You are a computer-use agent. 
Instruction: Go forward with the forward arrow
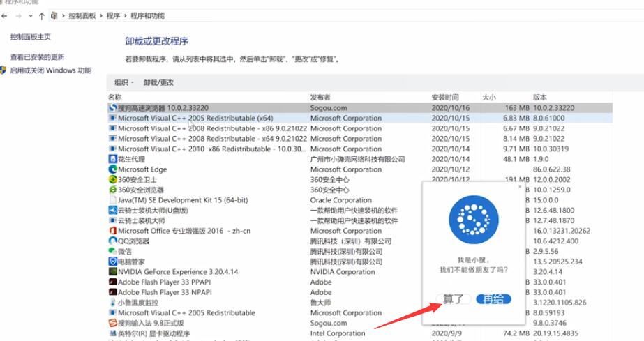pyautogui.click(x=18, y=16)
